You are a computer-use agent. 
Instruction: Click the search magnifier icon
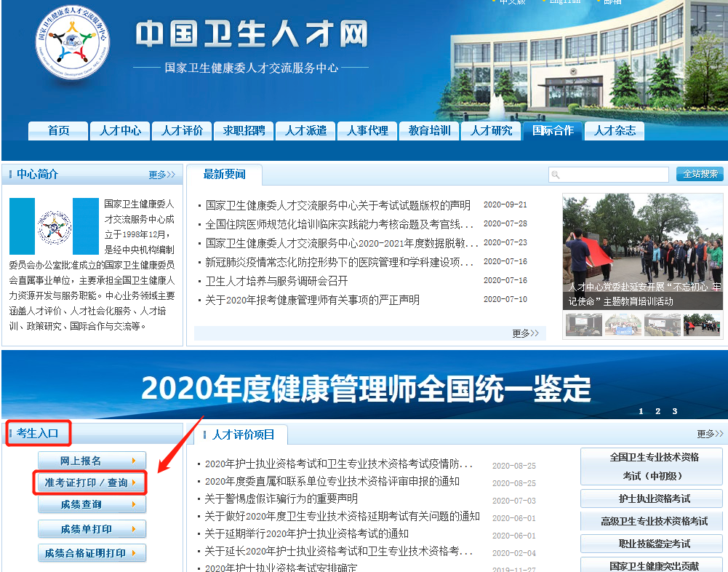point(556,175)
